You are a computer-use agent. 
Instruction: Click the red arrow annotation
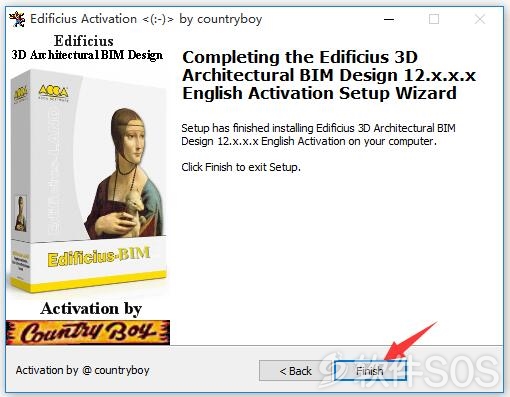[x=411, y=341]
